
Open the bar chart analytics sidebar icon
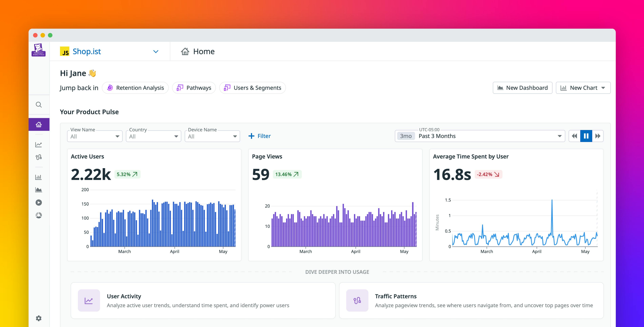point(39,177)
